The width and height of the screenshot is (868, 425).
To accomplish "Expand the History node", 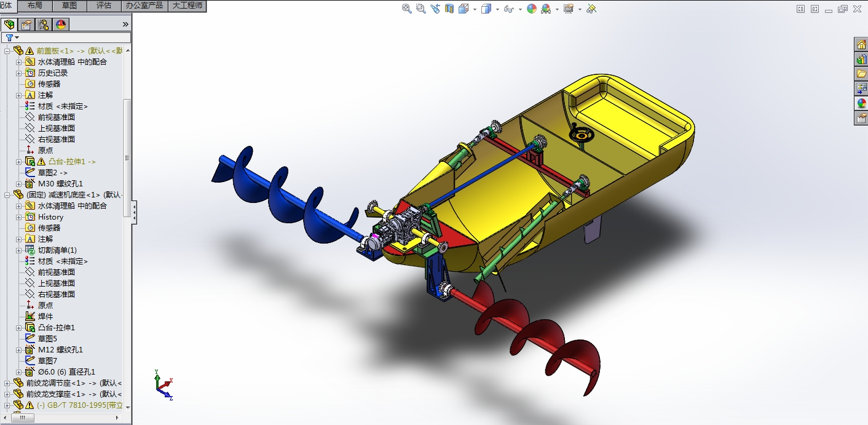I will point(18,217).
